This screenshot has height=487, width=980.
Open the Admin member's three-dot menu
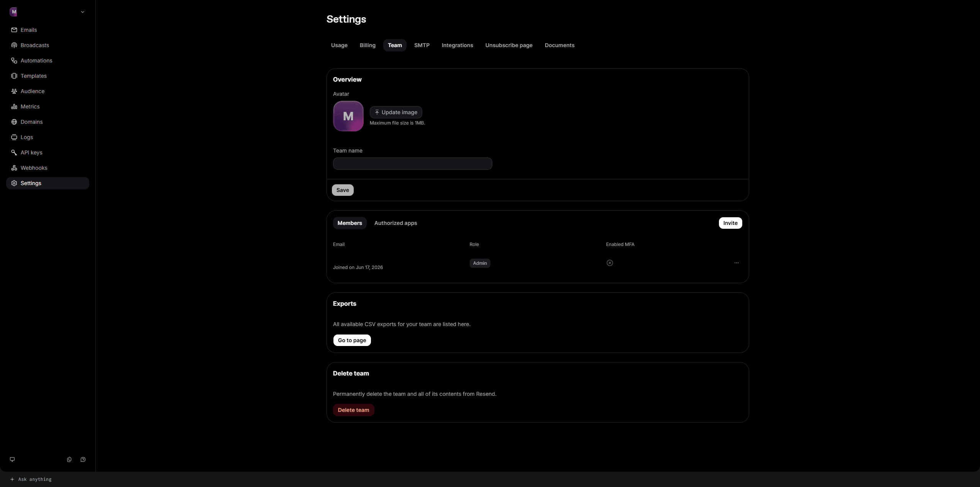pos(737,263)
